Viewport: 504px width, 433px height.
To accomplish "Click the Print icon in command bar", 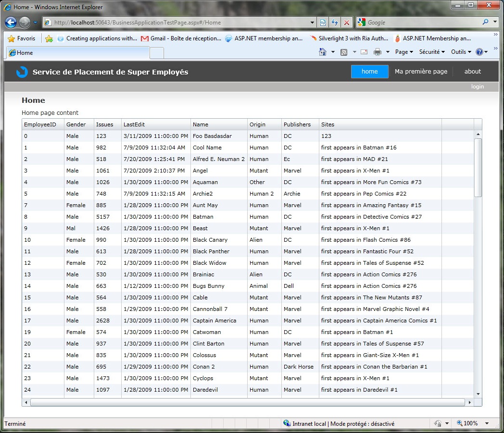I will tap(378, 52).
